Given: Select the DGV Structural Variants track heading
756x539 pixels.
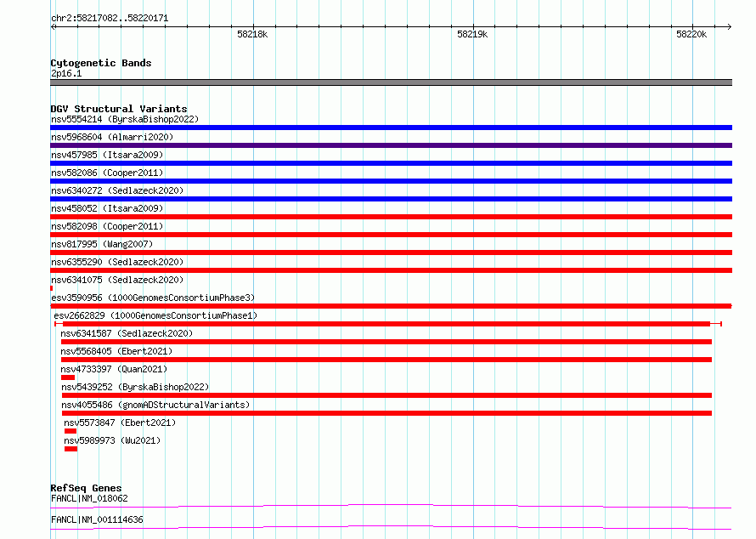Looking at the screenshot, I should 119,109.
